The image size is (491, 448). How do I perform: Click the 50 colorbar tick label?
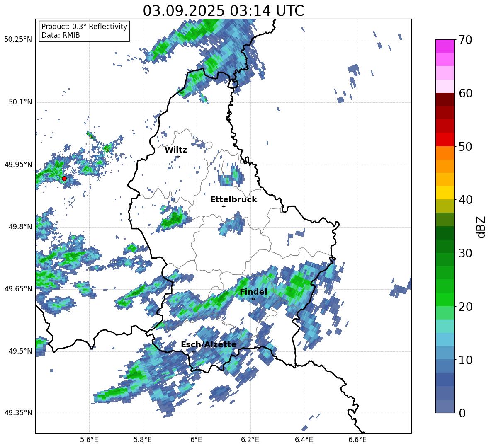pyautogui.click(x=465, y=147)
